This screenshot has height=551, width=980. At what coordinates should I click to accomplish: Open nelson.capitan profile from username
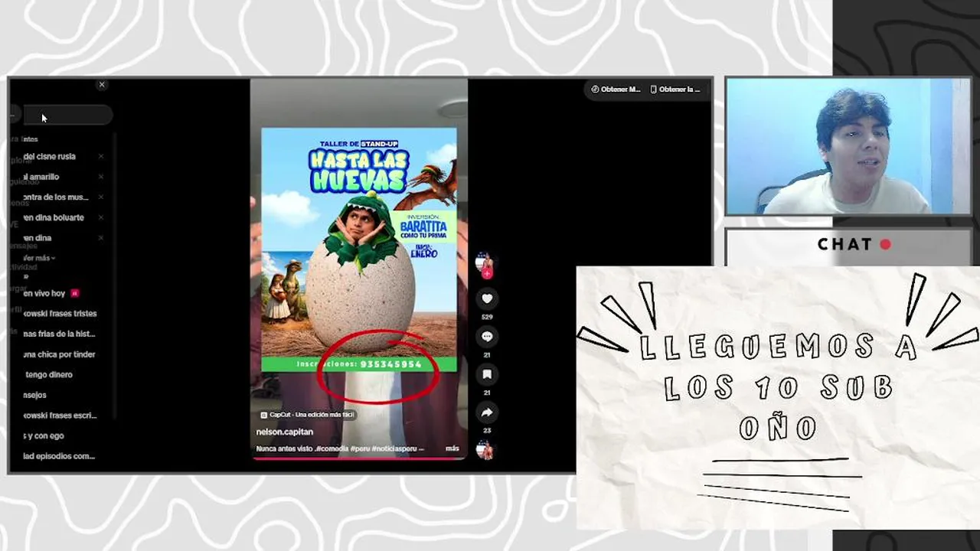[285, 432]
